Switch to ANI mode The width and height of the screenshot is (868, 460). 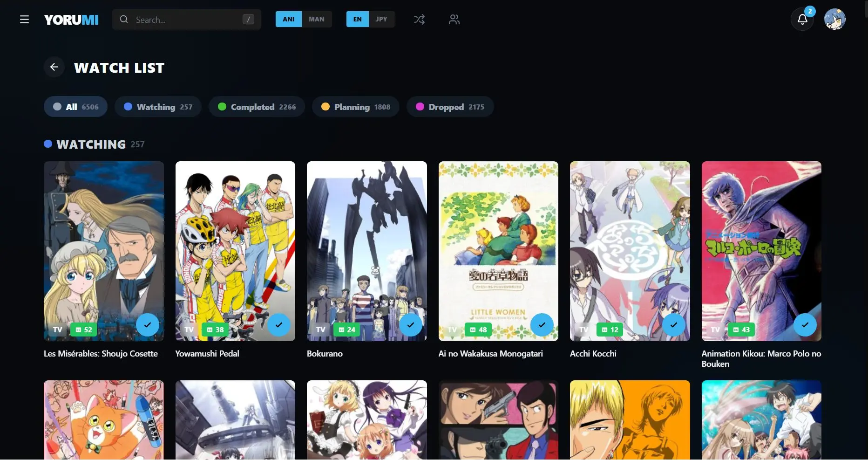pyautogui.click(x=289, y=19)
